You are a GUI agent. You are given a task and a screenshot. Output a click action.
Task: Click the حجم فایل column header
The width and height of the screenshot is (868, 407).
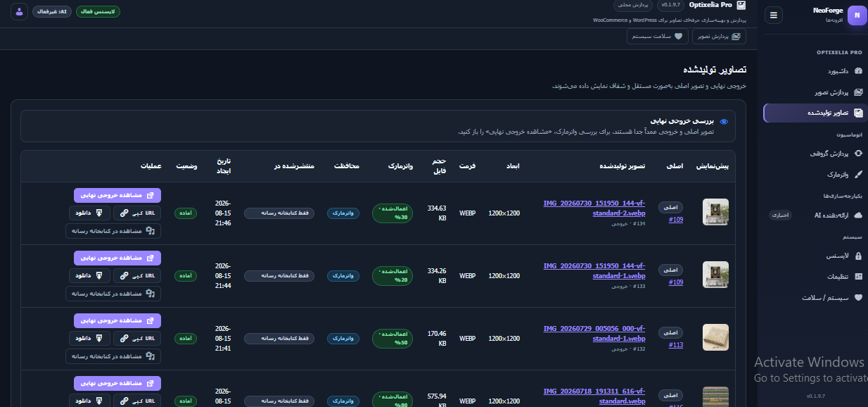pos(440,166)
